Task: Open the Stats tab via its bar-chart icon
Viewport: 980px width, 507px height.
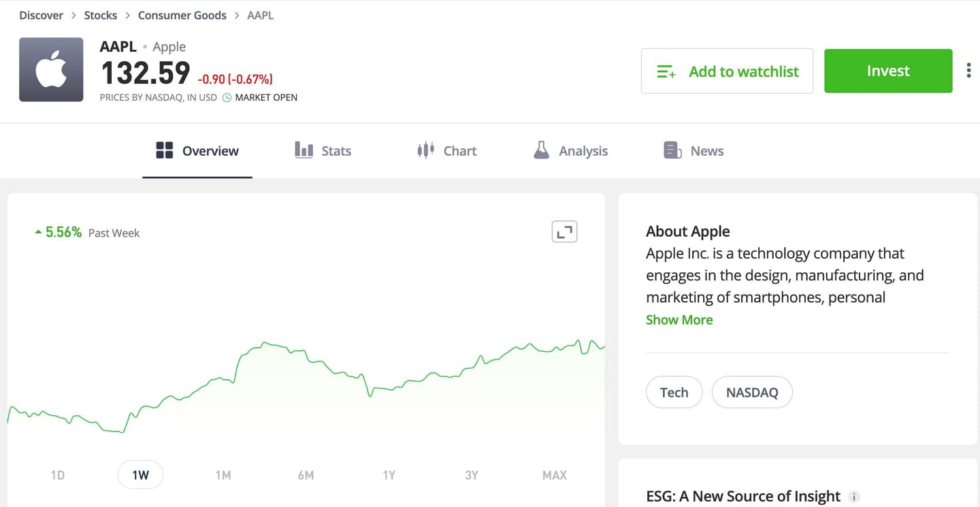Action: 303,150
